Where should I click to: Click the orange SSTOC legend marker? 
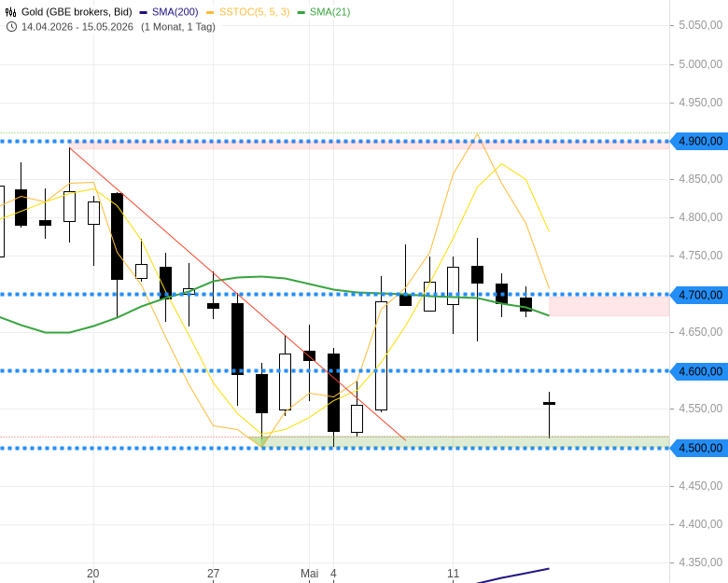click(210, 12)
